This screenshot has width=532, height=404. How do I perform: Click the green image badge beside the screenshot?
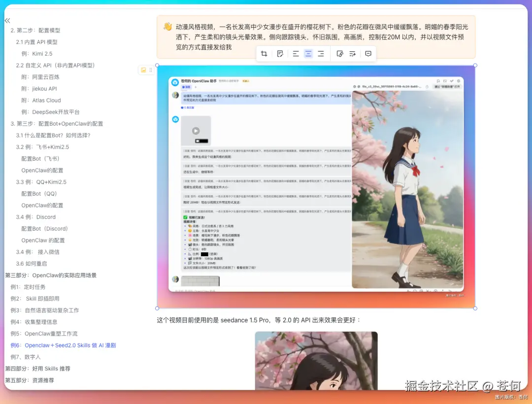coord(144,70)
